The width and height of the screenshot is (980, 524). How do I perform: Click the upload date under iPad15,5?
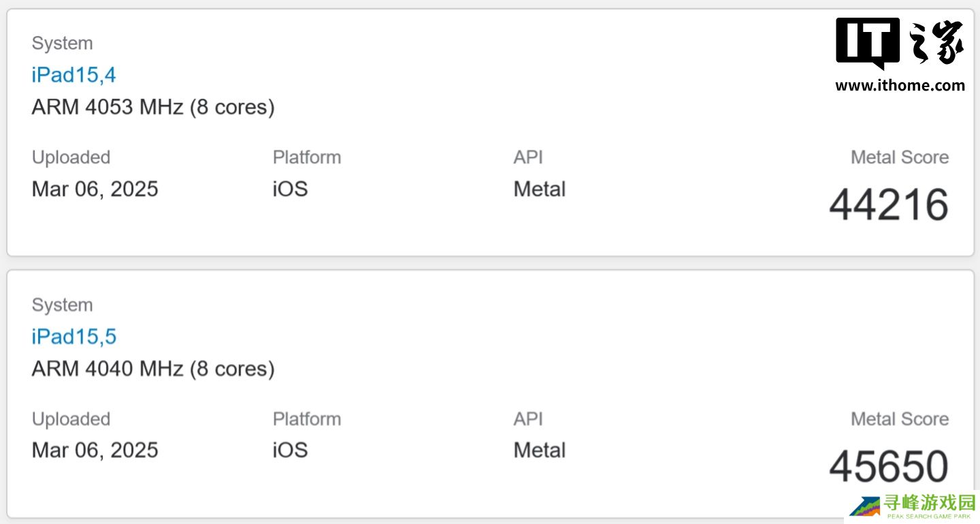(95, 450)
